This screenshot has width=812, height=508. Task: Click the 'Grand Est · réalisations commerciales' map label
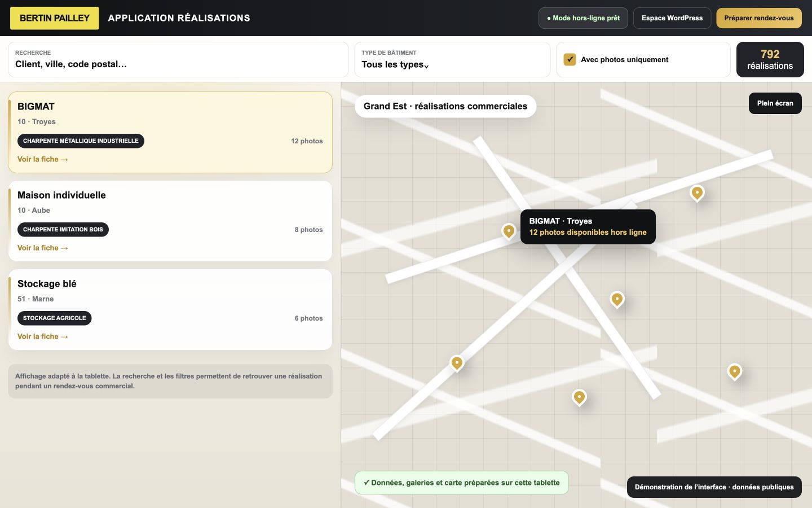pos(445,106)
